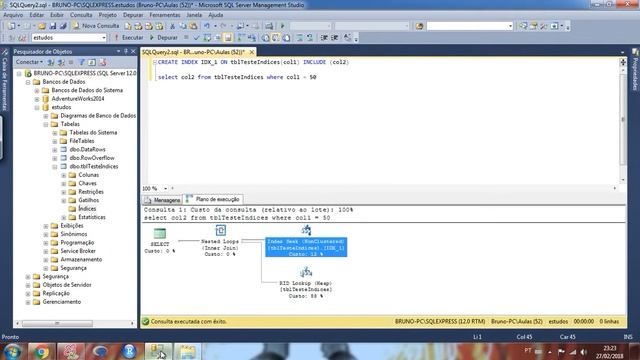Viewport: 640px width, 360px height.
Task: Switch to the Plano de execução tab
Action: click(213, 199)
